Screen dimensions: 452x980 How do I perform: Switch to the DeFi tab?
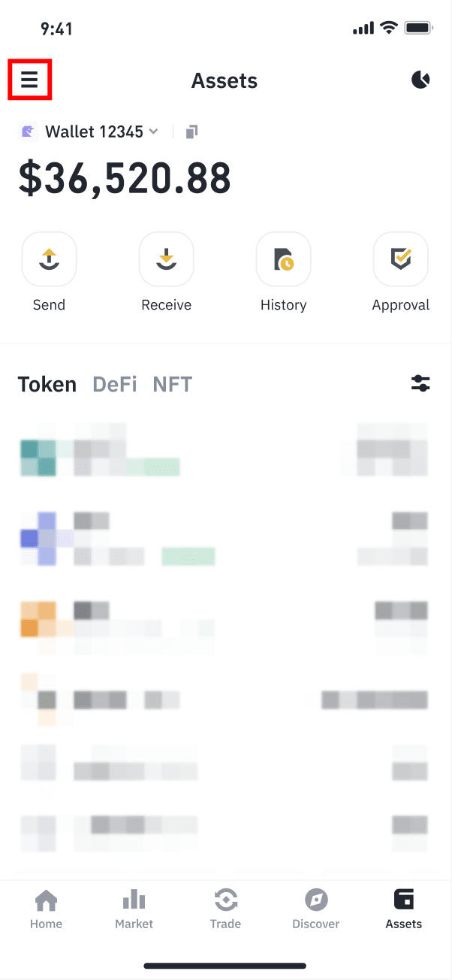(x=114, y=385)
